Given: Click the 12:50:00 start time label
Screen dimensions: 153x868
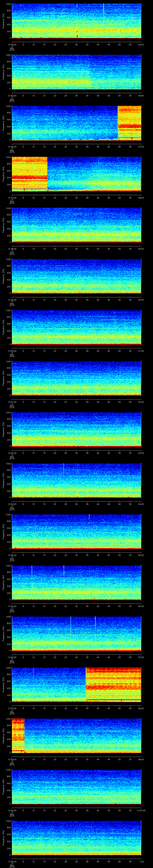Looking at the screenshot, I should [x=12, y=351].
